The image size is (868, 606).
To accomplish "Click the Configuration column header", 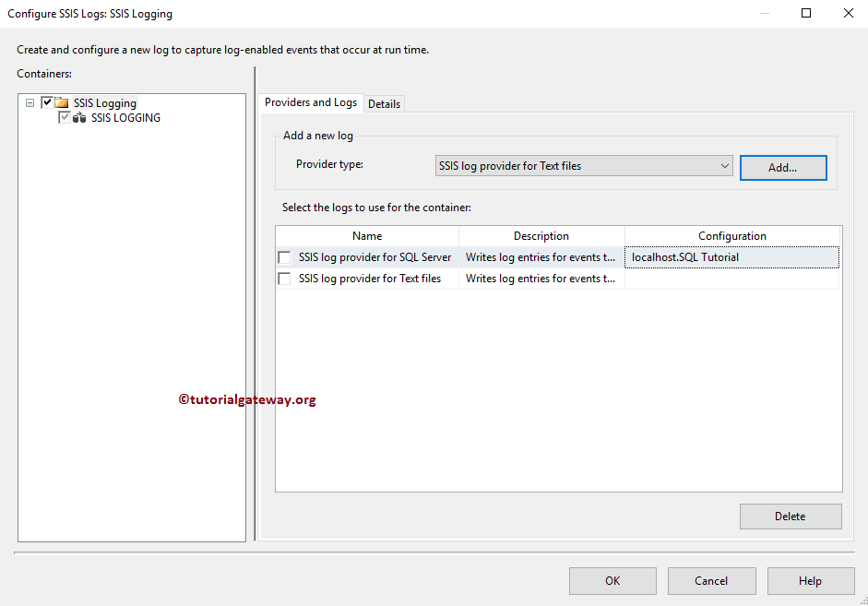I will pos(732,236).
